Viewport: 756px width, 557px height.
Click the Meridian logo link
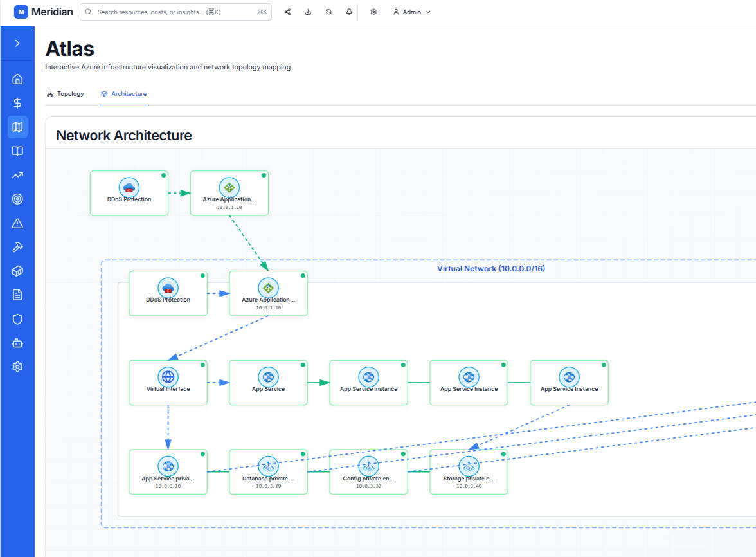pyautogui.click(x=44, y=12)
